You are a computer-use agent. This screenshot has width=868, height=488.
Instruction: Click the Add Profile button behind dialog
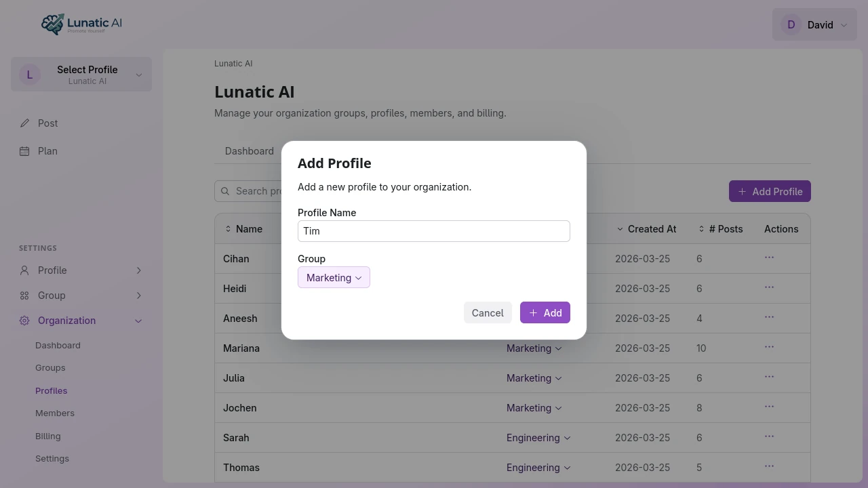point(770,191)
